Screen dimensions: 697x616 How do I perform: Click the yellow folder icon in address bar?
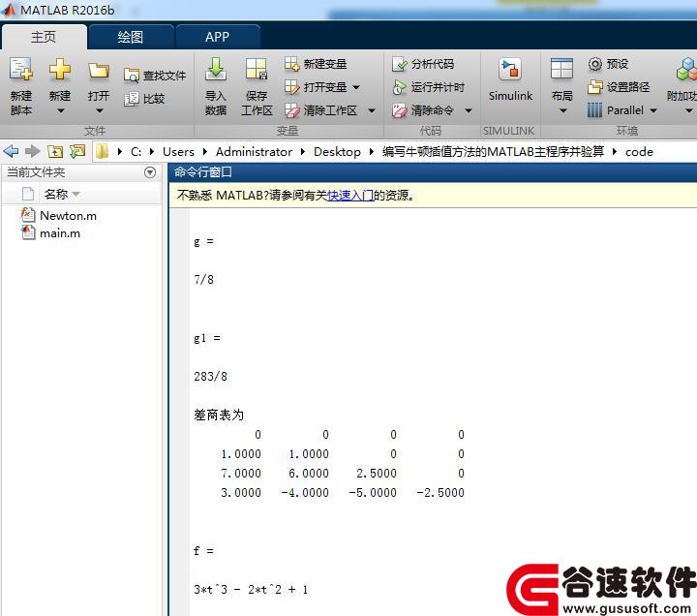click(103, 151)
